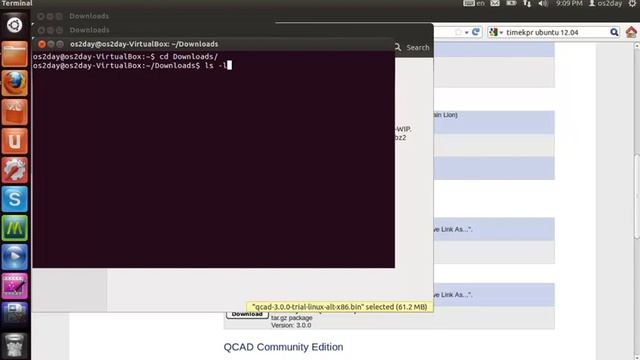Click the 'Version: 3.0.0' text on the webpage
640x360 pixels.
291,325
